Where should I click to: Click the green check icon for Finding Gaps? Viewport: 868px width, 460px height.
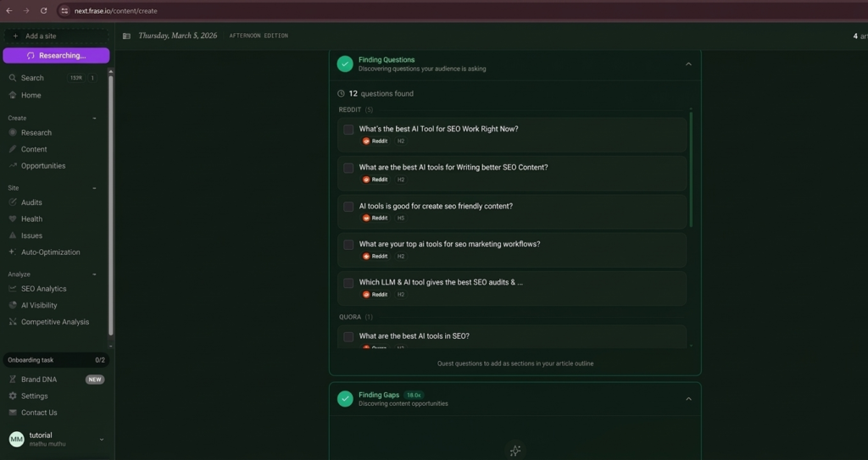345,399
